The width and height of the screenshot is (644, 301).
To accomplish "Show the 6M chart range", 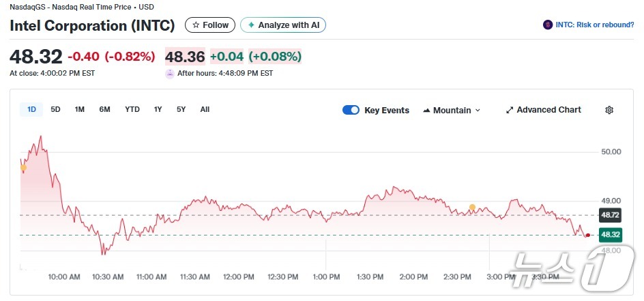I will tap(104, 109).
